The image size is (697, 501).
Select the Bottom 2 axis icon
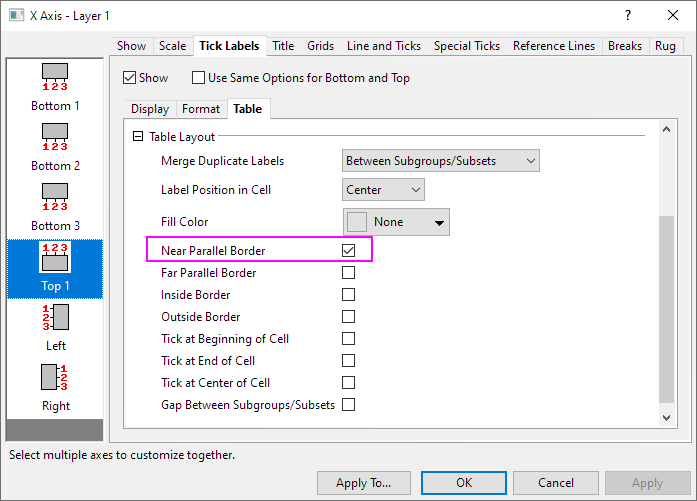55,137
